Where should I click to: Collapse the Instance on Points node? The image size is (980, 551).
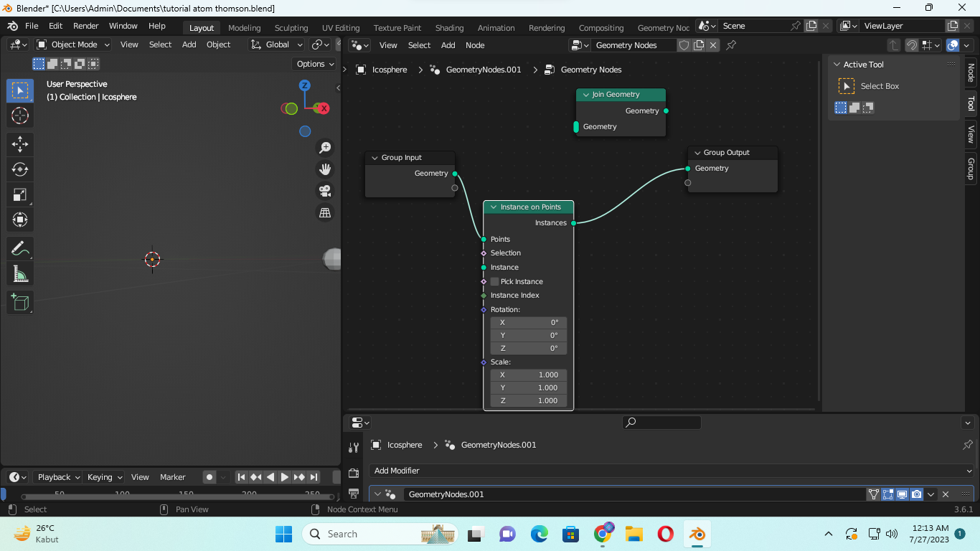493,207
